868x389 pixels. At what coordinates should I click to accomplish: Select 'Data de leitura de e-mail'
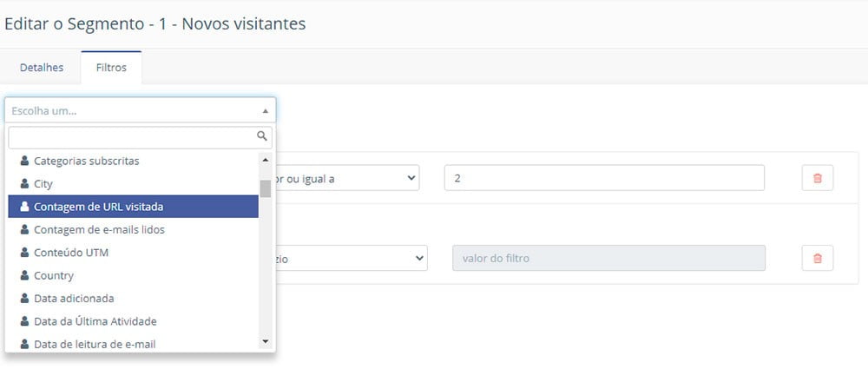point(95,344)
